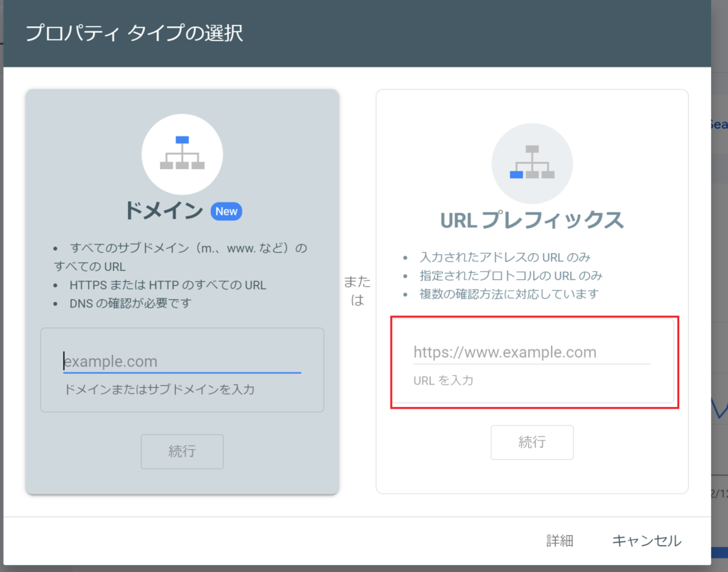Open the 詳細 link
This screenshot has height=572, width=728.
[560, 541]
